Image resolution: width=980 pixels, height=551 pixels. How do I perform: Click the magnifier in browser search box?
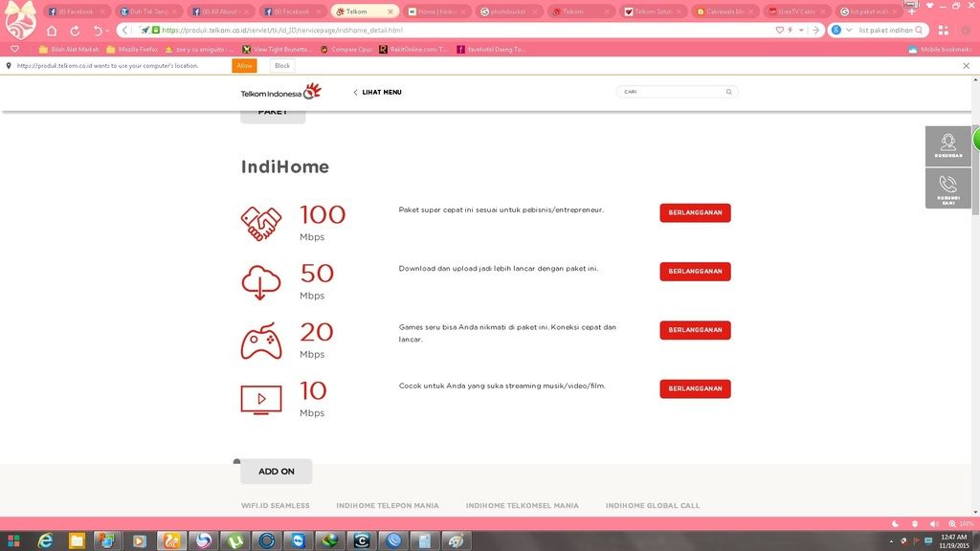919,30
